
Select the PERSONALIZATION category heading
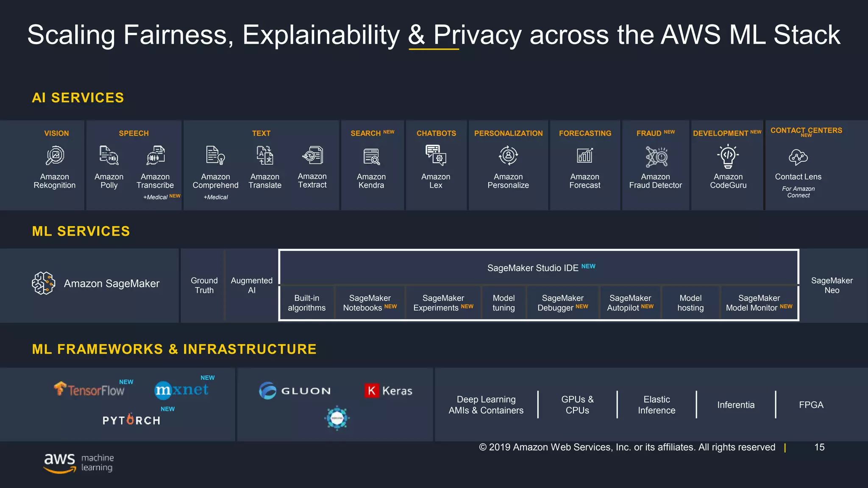tap(508, 133)
